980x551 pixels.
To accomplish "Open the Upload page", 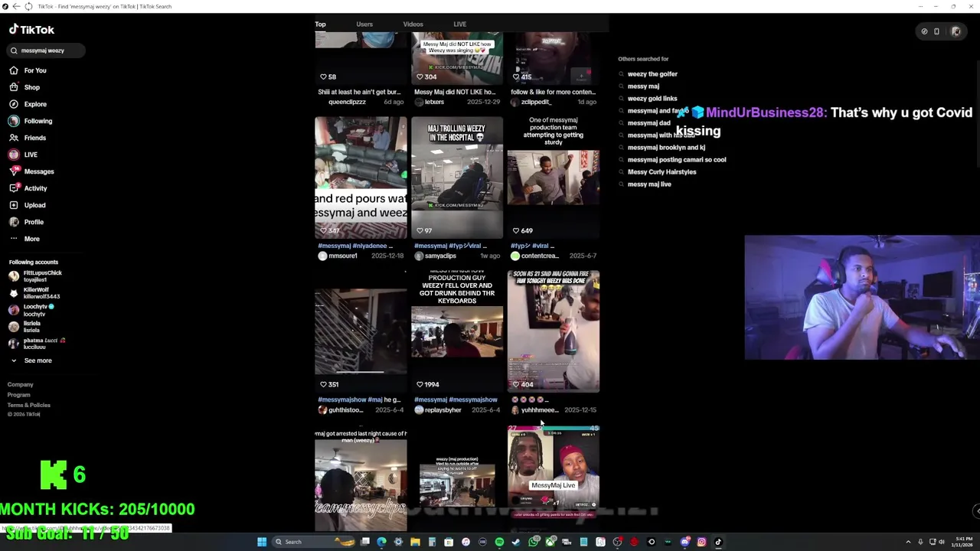I will (27, 205).
